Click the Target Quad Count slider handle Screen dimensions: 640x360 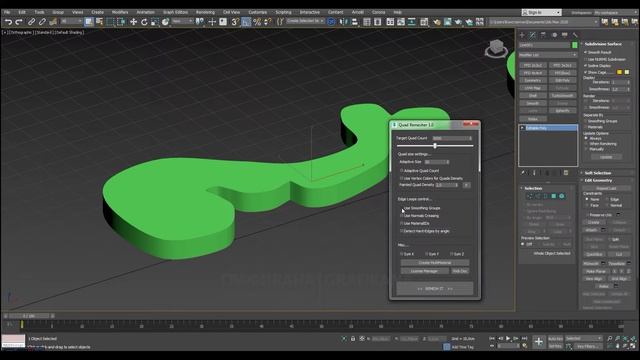click(x=435, y=146)
